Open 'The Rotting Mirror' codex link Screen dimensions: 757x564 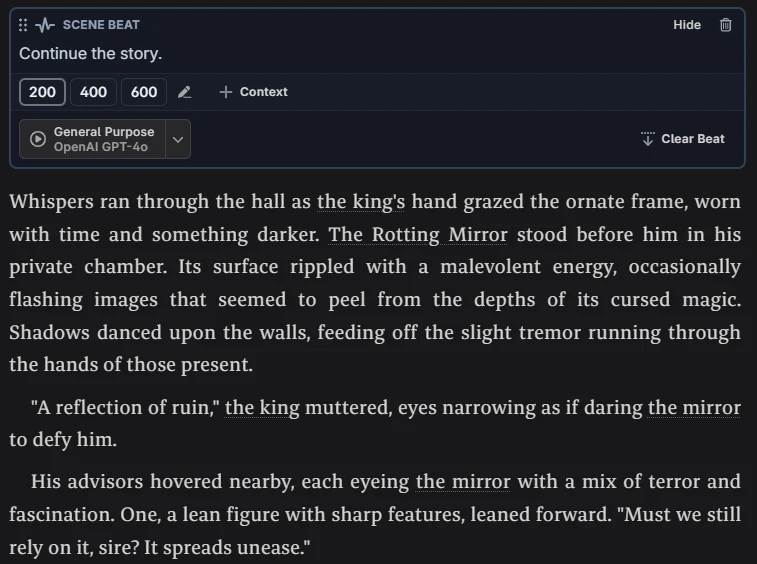point(418,235)
